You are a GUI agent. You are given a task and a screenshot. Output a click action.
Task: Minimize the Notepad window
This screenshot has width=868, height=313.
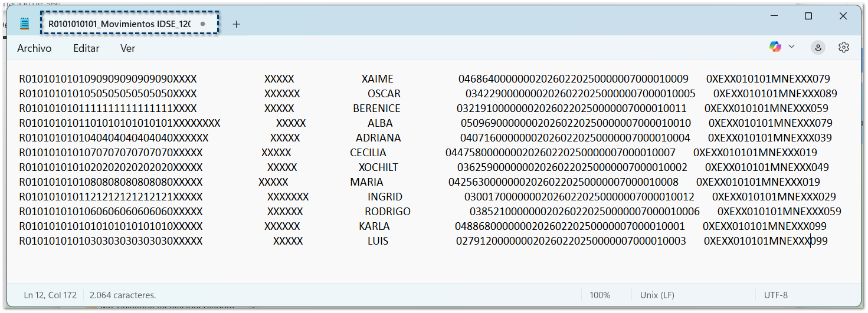tap(774, 17)
